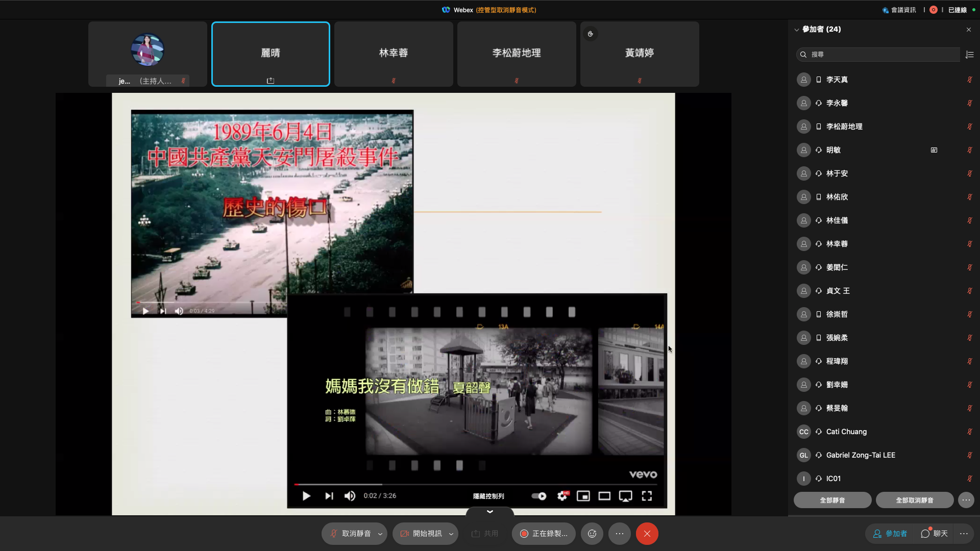Enter fullscreen on the vevo video
This screenshot has width=980, height=551.
(647, 496)
